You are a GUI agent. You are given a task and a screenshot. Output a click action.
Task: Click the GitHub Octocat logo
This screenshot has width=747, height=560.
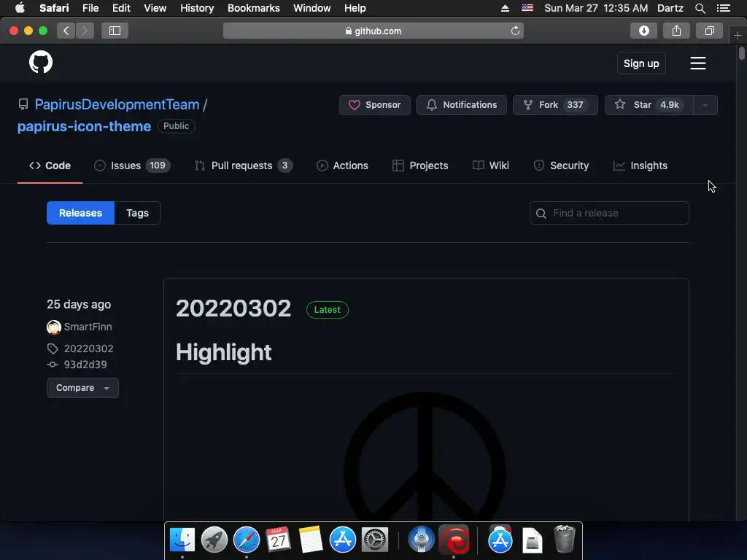coord(41,63)
